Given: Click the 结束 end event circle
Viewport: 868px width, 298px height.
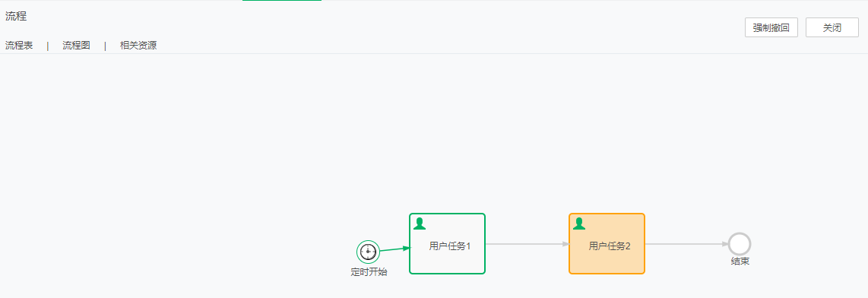Looking at the screenshot, I should pos(739,244).
